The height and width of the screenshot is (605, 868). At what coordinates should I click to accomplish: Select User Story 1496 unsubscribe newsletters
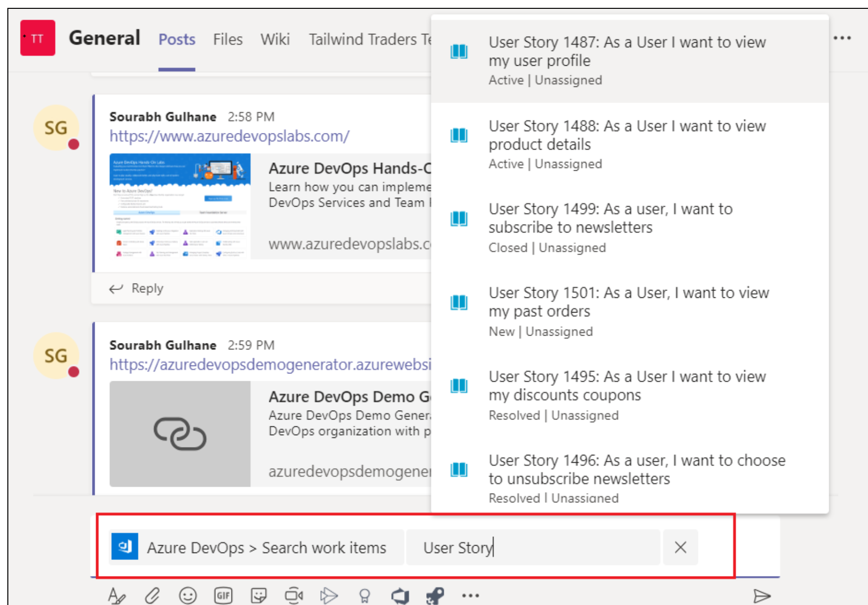(630, 476)
